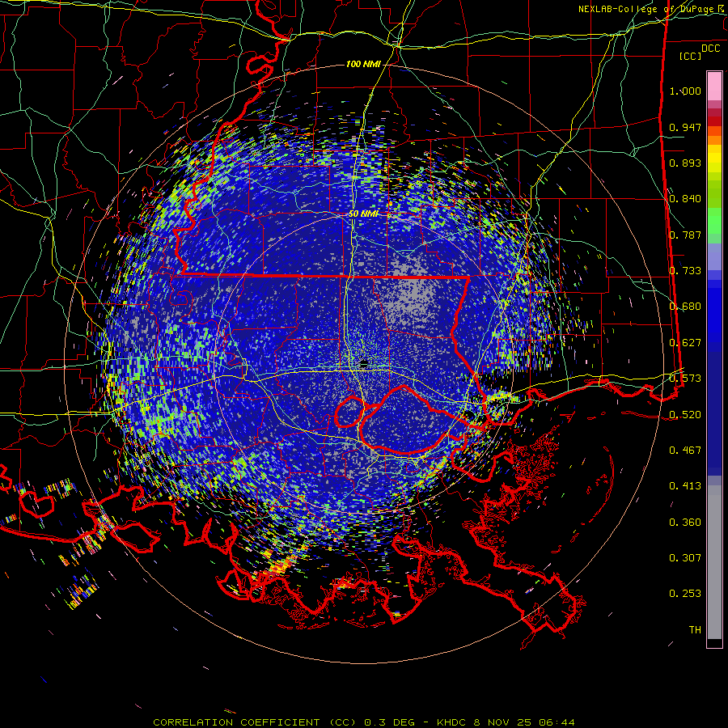The width and height of the screenshot is (728, 728).
Task: Pick the lavender swatch near 0.733 on the color bar
Action: [714, 256]
